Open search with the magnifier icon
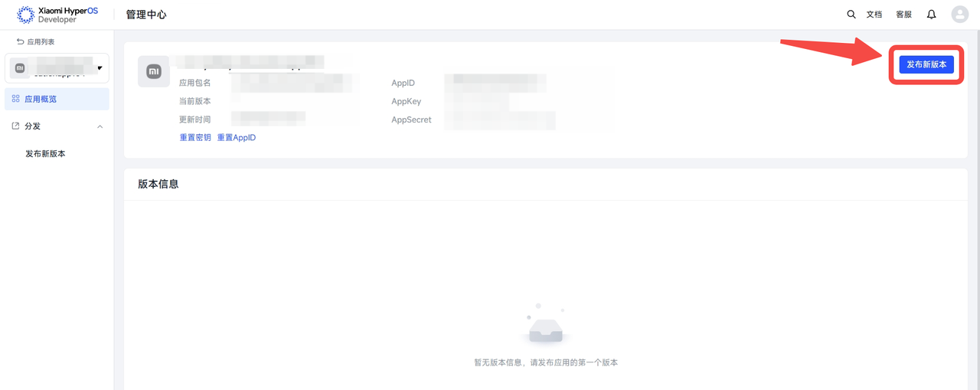This screenshot has height=390, width=980. tap(851, 15)
